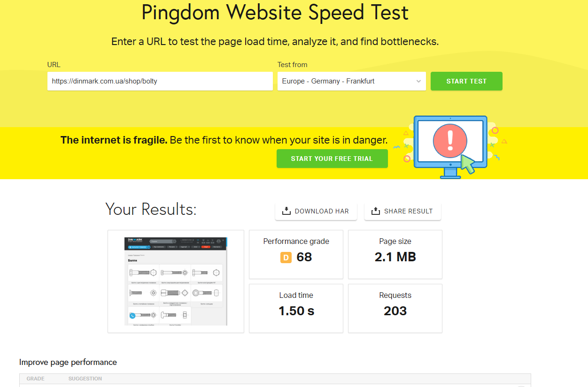588x387 pixels.
Task: Select the Requests 203 card
Action: coord(395,308)
